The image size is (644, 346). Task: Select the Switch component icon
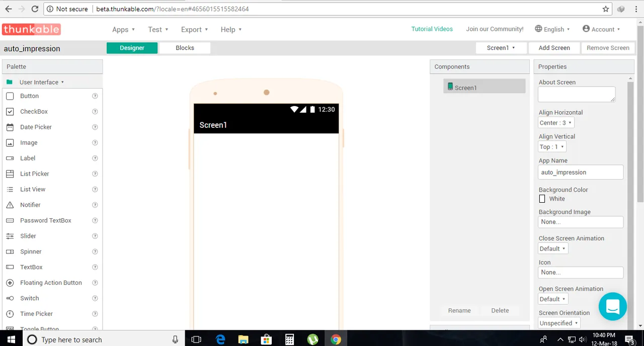[x=10, y=299]
